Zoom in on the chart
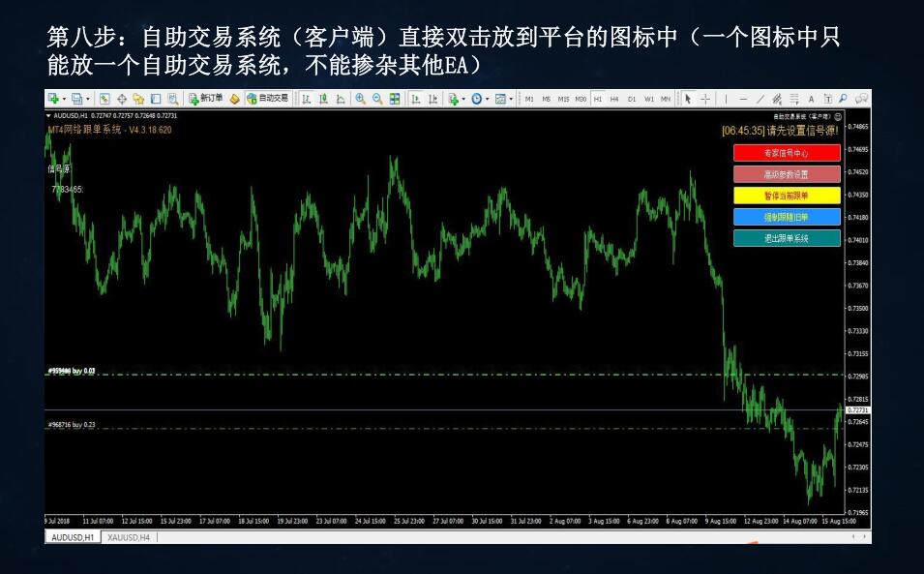Screen dimensions: 924x574 [x=360, y=98]
